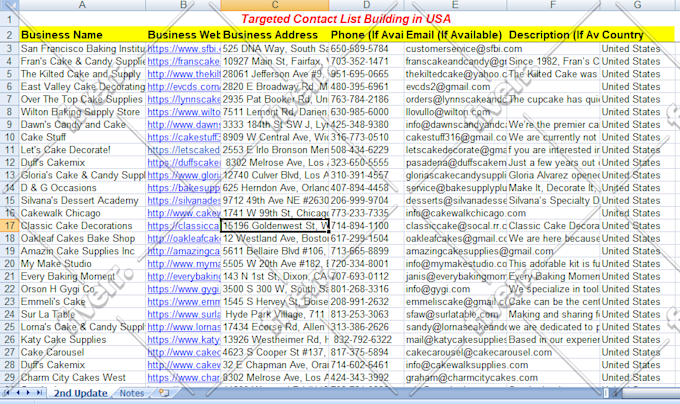Click address '15196 Goldenwest St' cell
Screen dimensions: 680x404
click(275, 226)
